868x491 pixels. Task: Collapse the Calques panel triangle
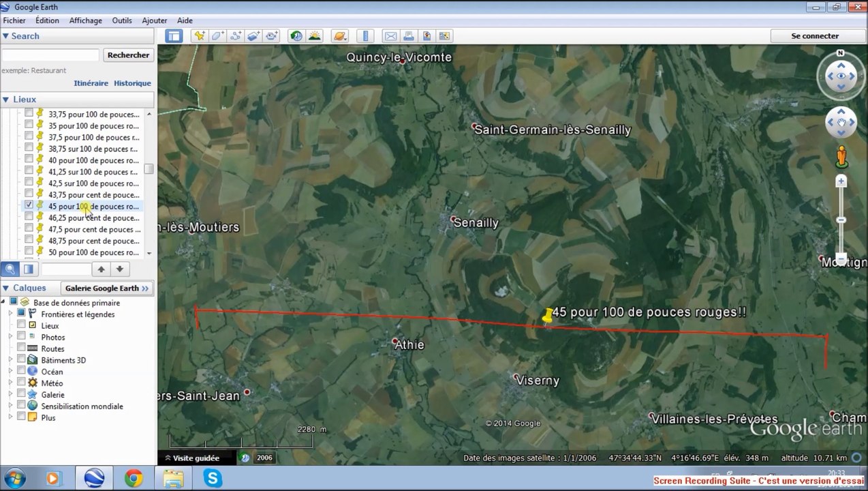pyautogui.click(x=5, y=288)
